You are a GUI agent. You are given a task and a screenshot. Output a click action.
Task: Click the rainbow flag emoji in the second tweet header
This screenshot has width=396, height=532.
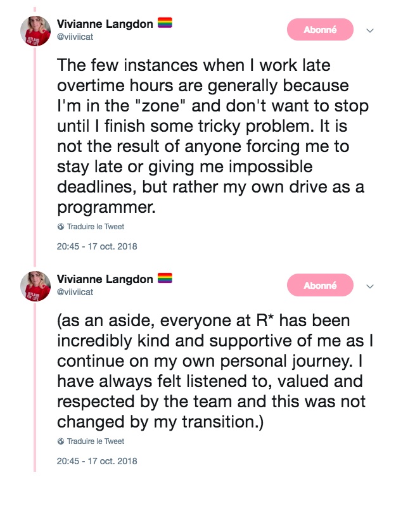point(165,279)
